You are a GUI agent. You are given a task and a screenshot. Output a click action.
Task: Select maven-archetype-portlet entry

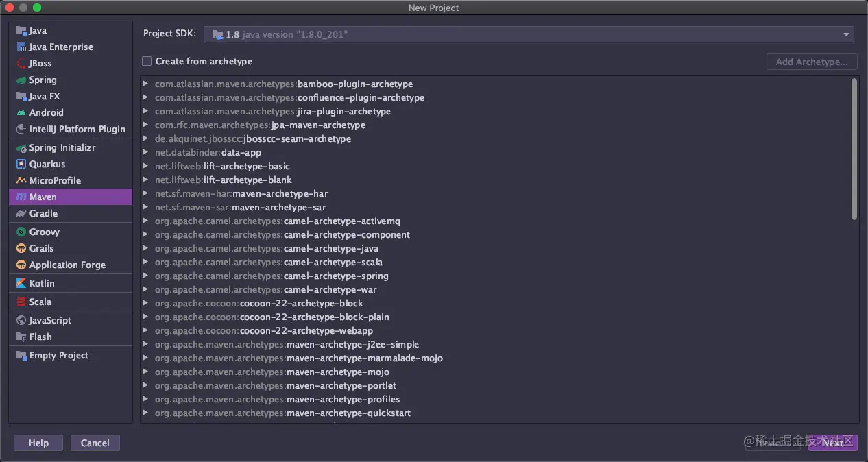click(276, 385)
